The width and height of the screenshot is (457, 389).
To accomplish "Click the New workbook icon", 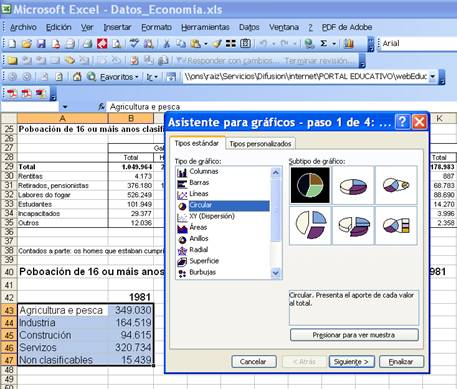I will (12, 44).
